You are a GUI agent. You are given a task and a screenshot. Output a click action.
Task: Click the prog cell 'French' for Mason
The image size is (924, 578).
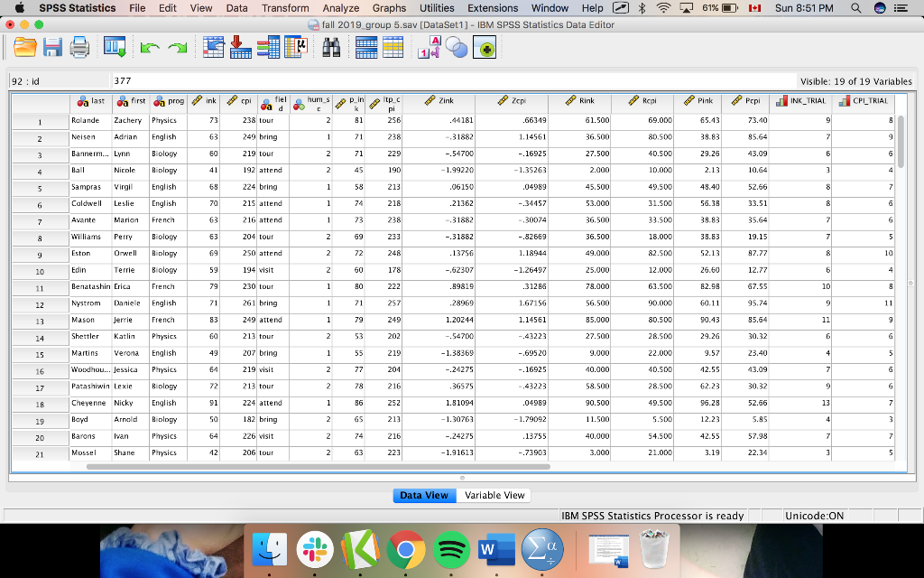click(x=169, y=320)
